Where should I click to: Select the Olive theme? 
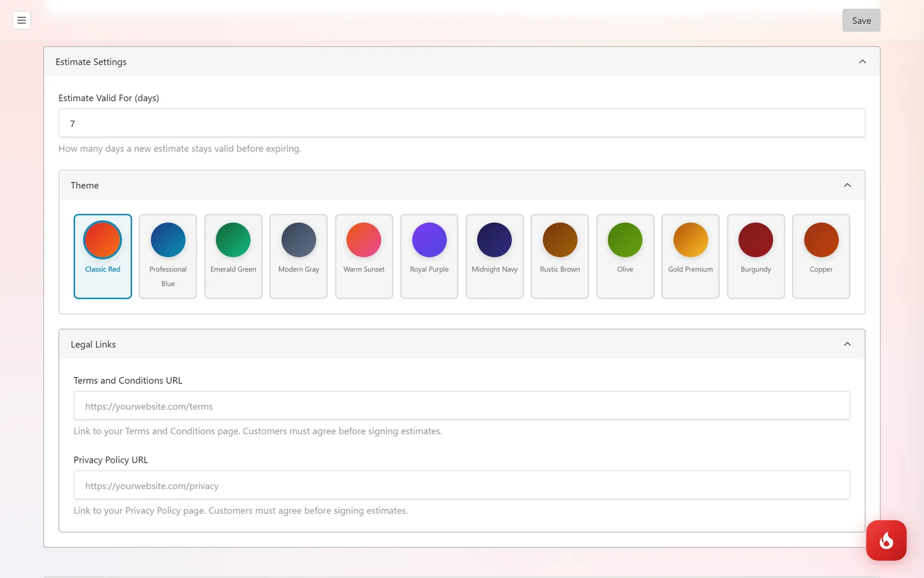[625, 256]
